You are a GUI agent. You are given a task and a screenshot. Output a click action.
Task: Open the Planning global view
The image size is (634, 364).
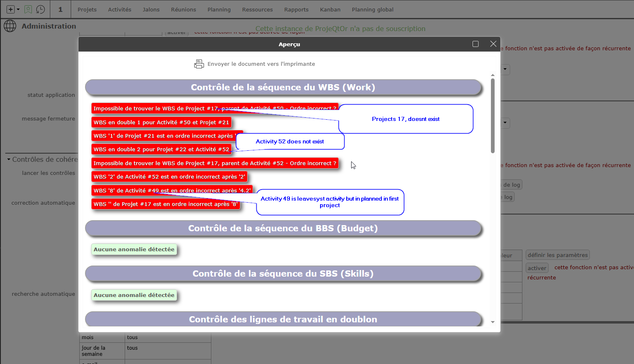pos(372,9)
